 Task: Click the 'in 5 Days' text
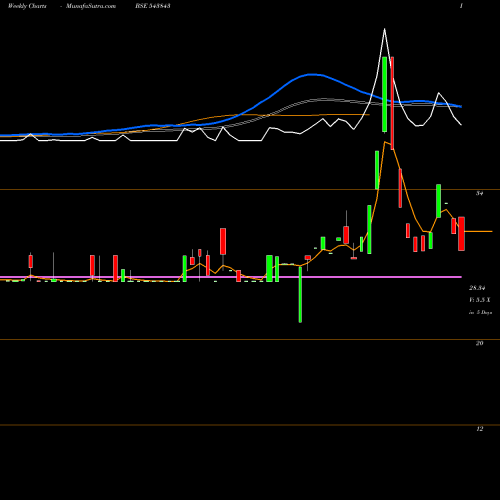[480, 312]
